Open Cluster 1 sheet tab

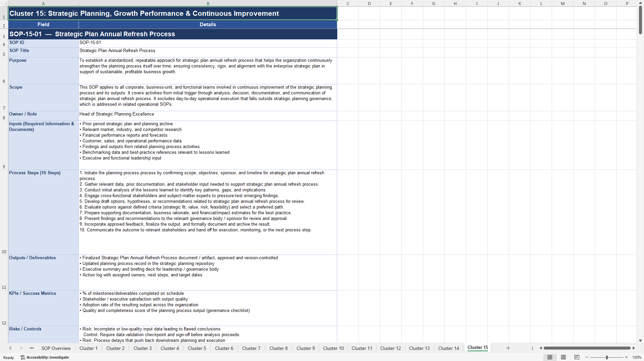(x=89, y=348)
